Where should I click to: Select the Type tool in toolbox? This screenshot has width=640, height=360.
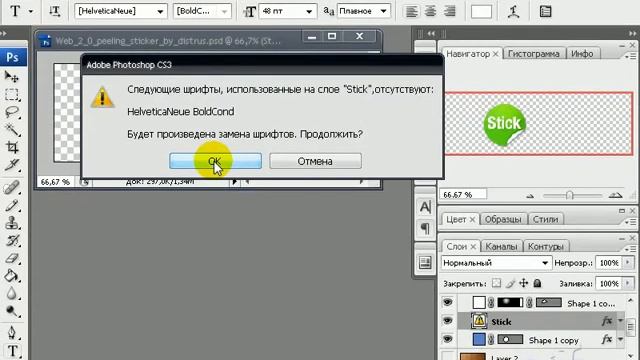[12, 351]
